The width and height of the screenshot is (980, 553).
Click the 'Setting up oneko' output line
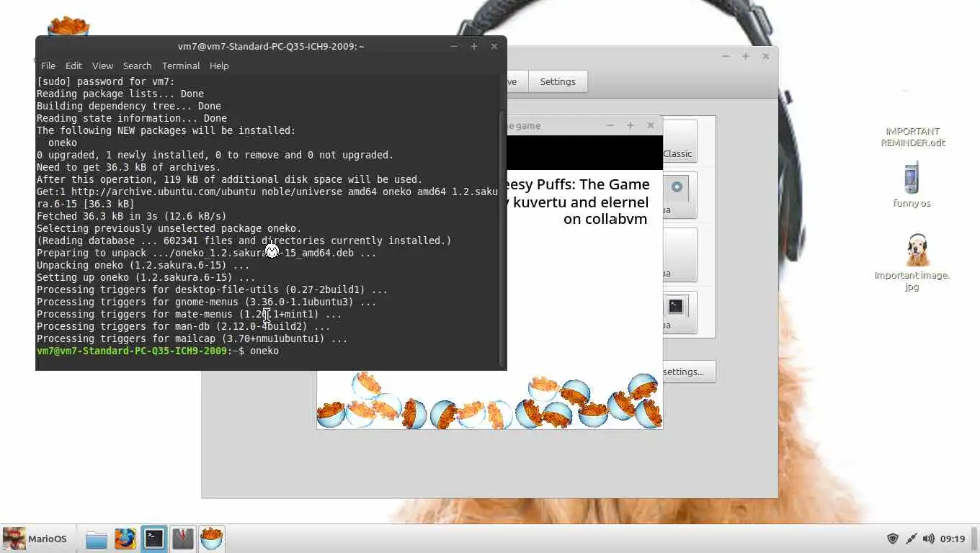tap(146, 277)
